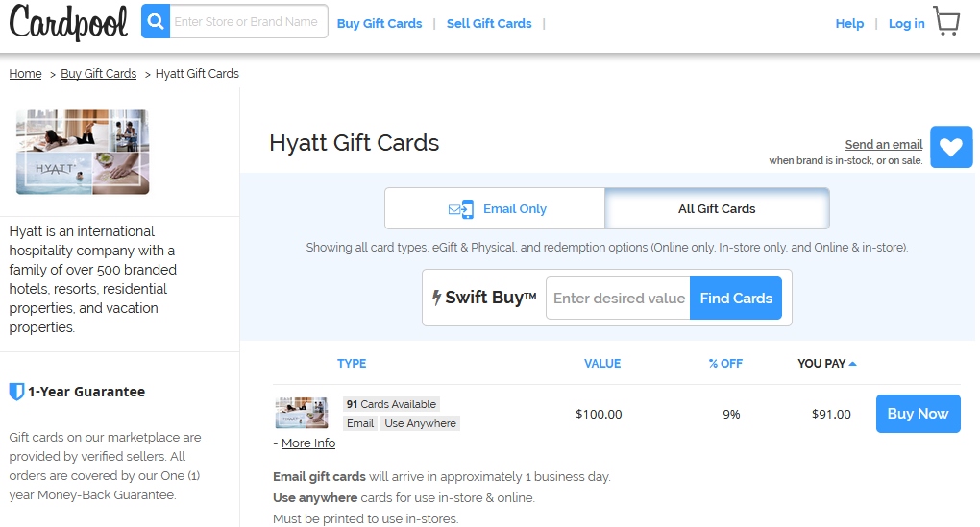Screen dimensions: 980x527
Task: Click Buy Now for $100 card
Action: point(918,414)
